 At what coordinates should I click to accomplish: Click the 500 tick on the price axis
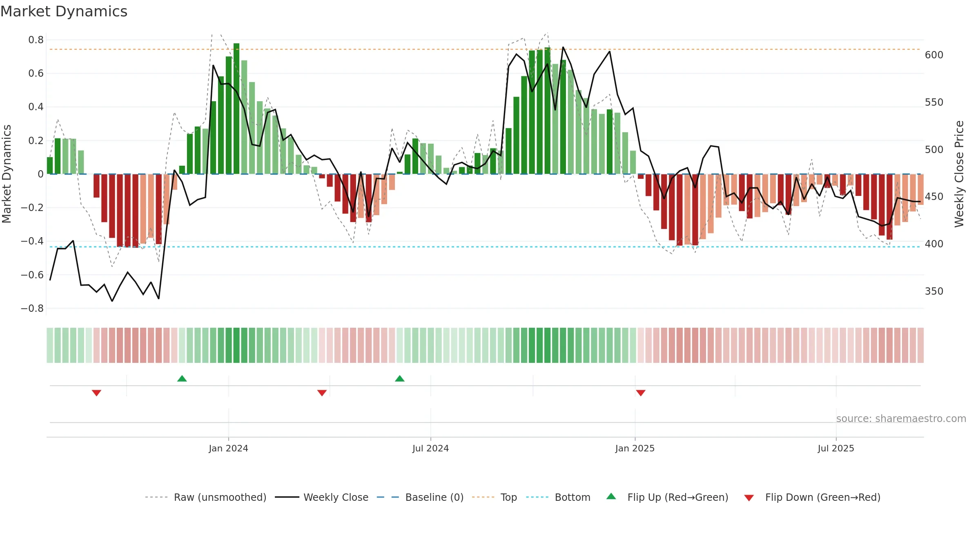tap(934, 150)
